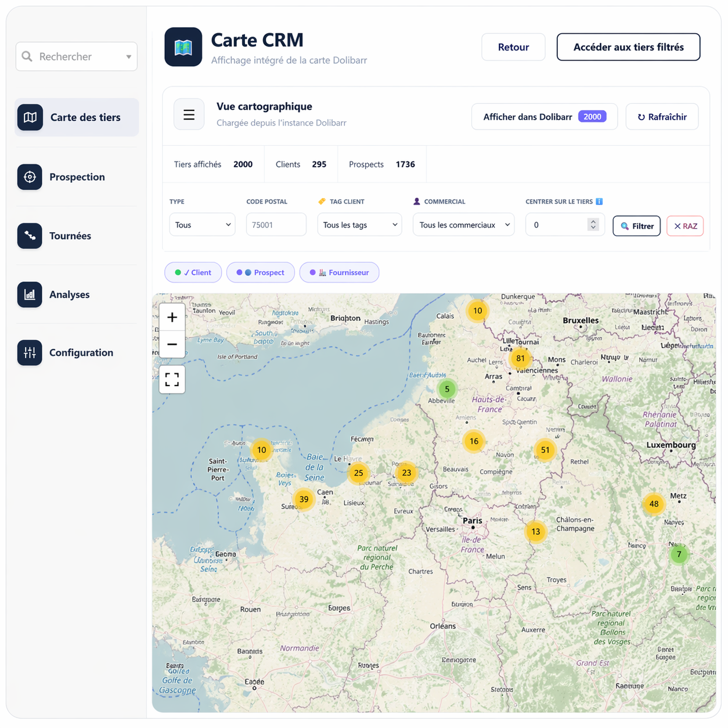Open cluster marker 13 east of Paris
This screenshot has height=728, width=728.
(x=536, y=532)
